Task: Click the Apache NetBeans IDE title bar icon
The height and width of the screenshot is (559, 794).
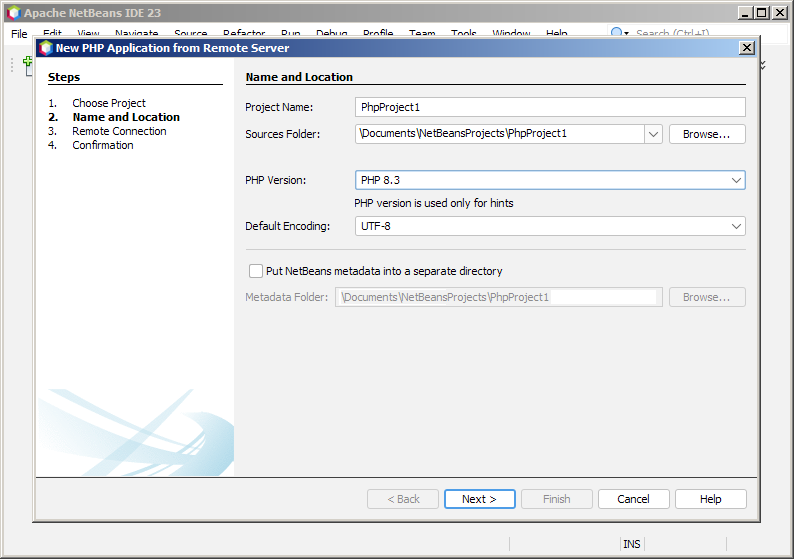Action: tap(12, 13)
